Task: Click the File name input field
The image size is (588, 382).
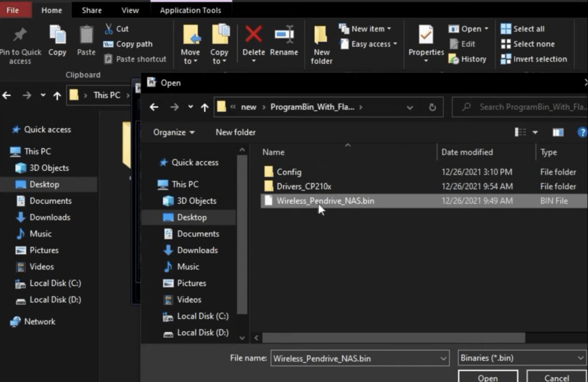Action: click(360, 358)
